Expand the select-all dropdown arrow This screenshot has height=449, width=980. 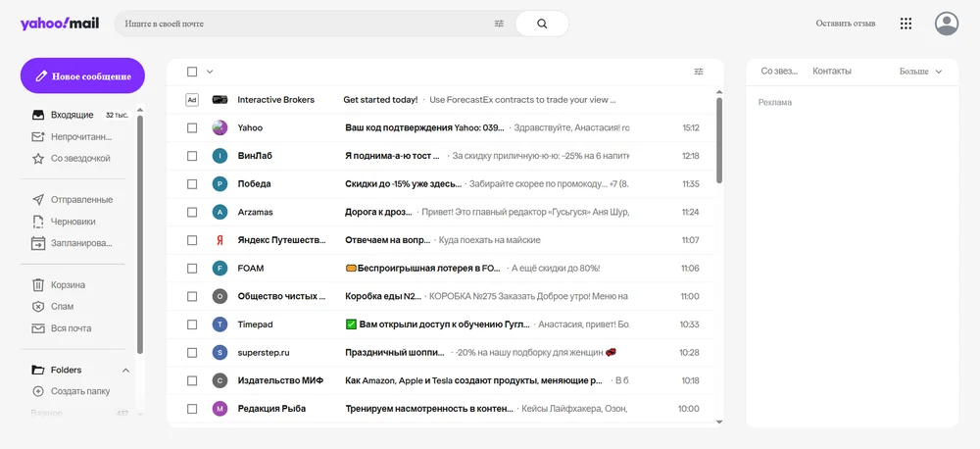(210, 72)
